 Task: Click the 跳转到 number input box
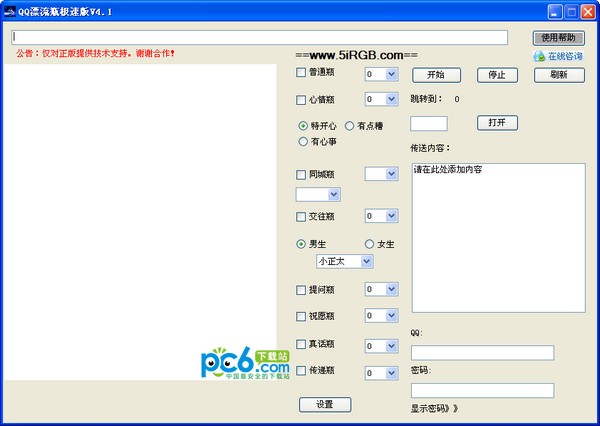pyautogui.click(x=429, y=124)
